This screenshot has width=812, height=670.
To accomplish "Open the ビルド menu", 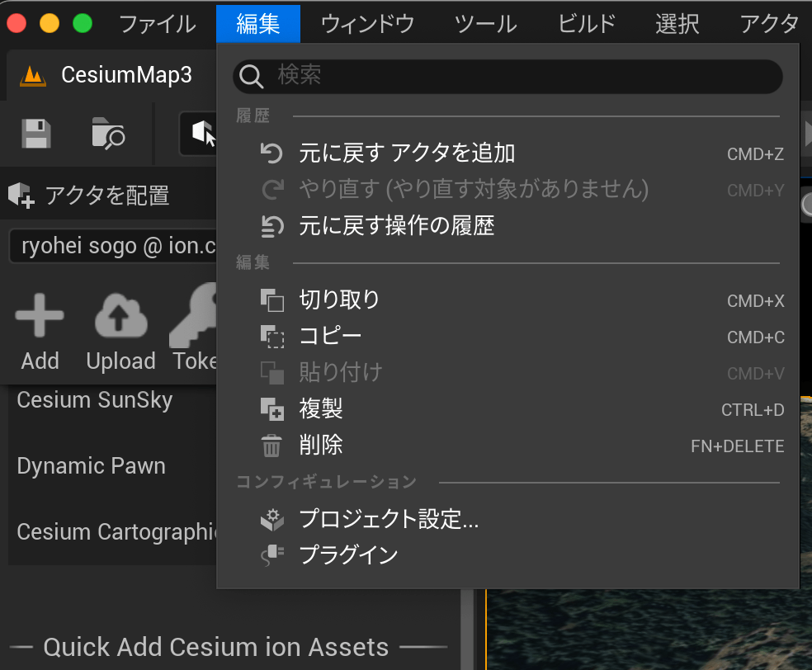I will [587, 24].
